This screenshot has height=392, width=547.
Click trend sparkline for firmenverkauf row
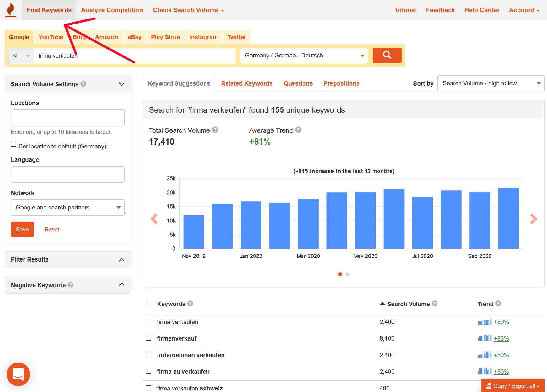point(485,338)
